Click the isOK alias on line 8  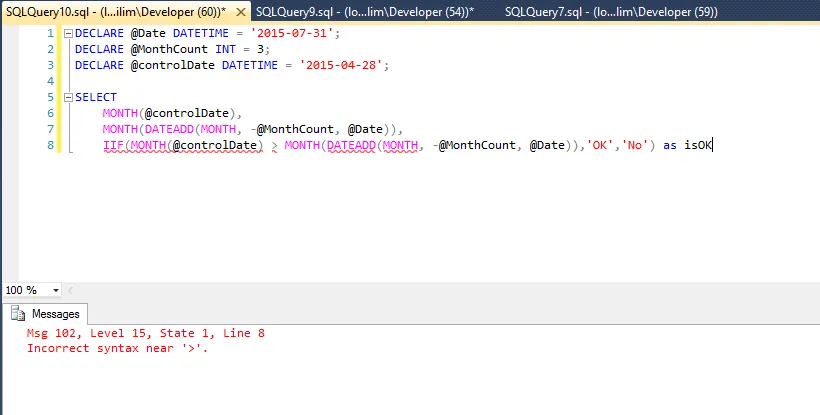click(698, 145)
